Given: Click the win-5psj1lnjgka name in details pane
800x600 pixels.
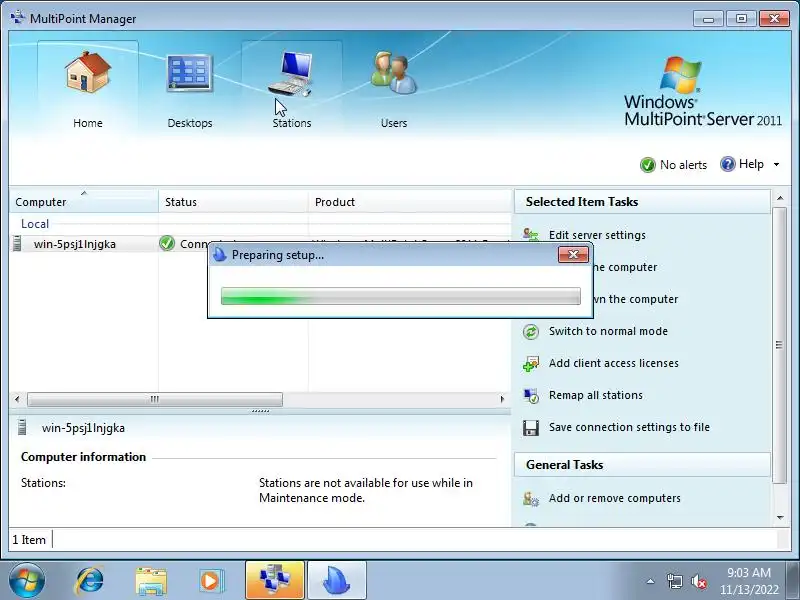Looking at the screenshot, I should (x=83, y=428).
